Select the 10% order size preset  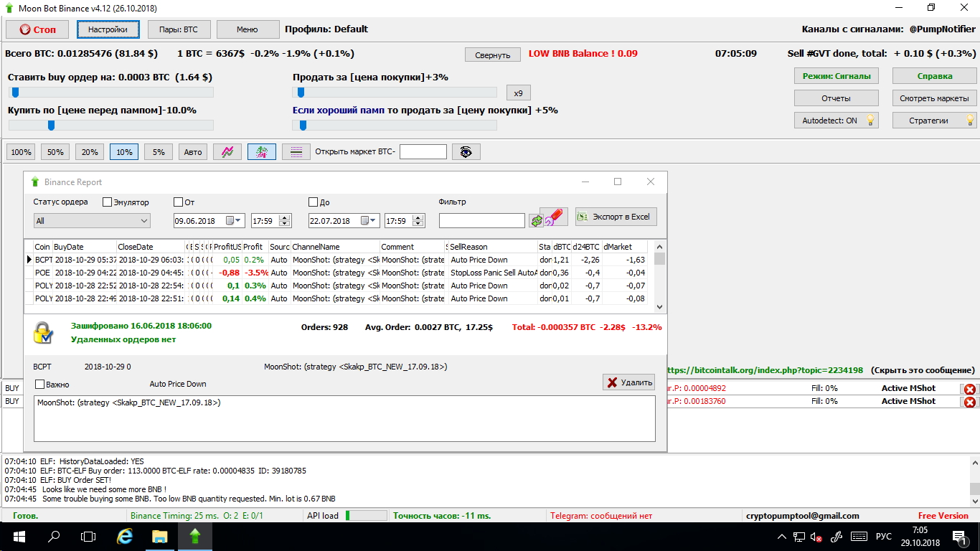pos(124,152)
